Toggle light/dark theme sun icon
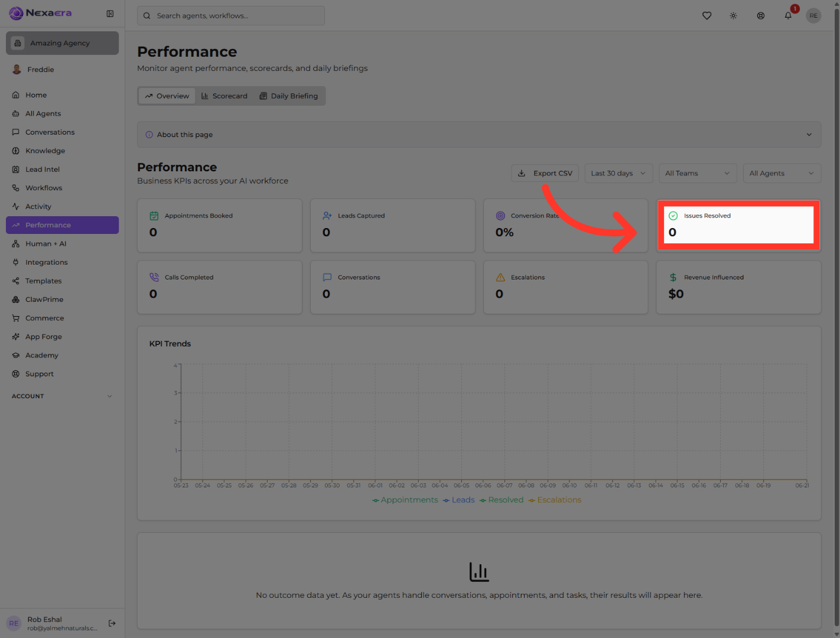 (x=733, y=16)
